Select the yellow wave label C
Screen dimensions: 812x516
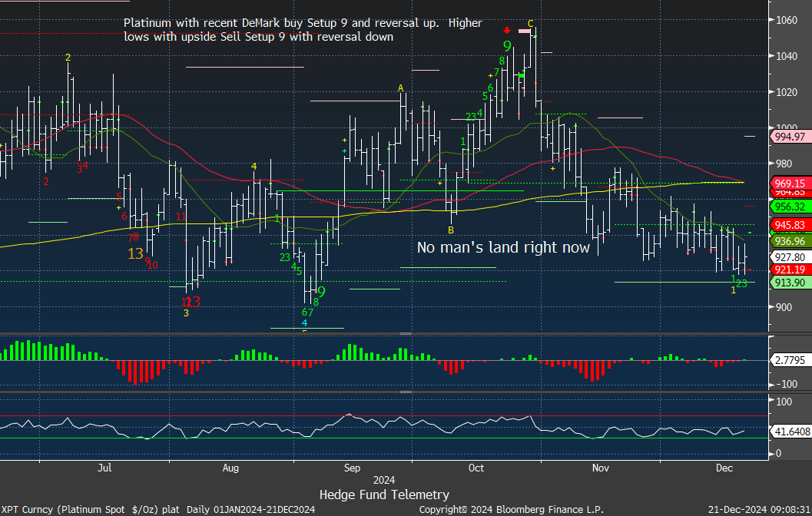click(531, 23)
